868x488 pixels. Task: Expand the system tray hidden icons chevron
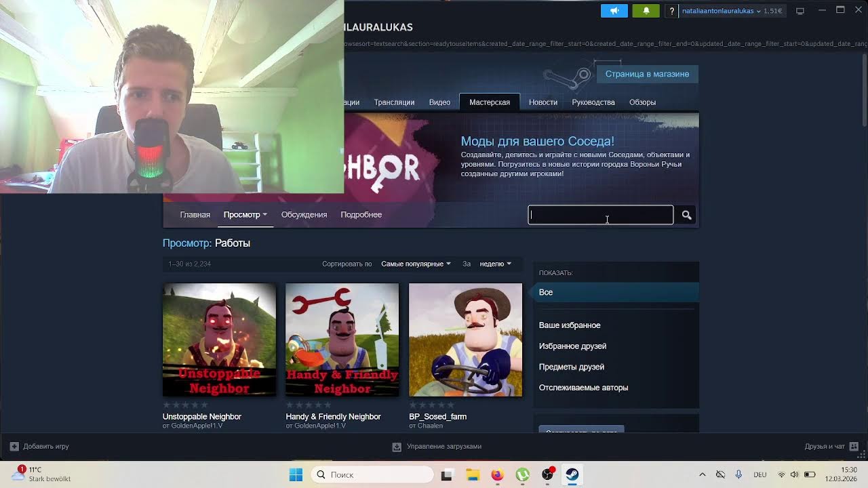point(703,475)
